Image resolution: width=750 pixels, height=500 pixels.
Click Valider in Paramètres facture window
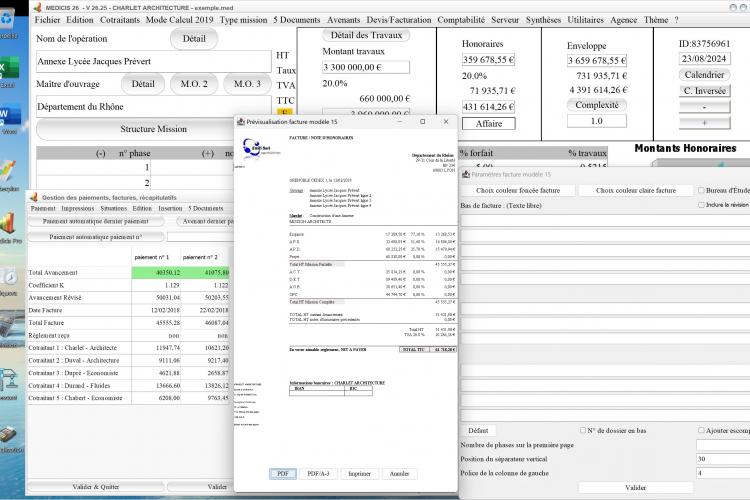636,488
